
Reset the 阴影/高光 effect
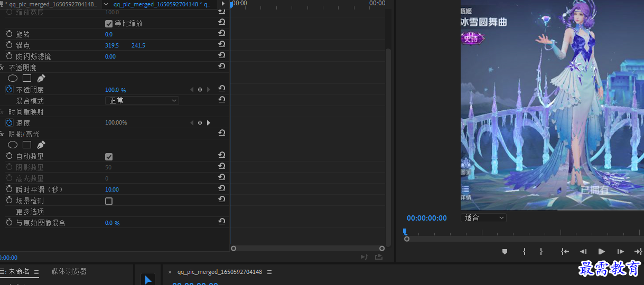pos(222,133)
